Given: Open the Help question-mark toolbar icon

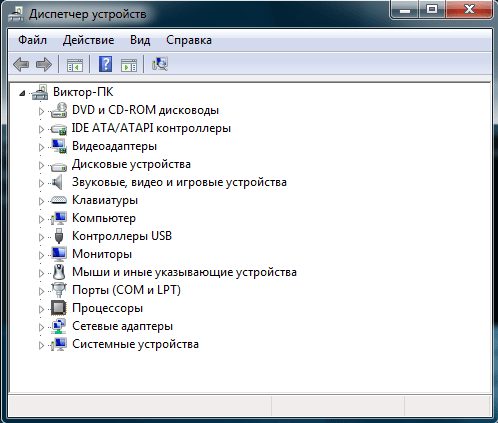Looking at the screenshot, I should (x=105, y=64).
